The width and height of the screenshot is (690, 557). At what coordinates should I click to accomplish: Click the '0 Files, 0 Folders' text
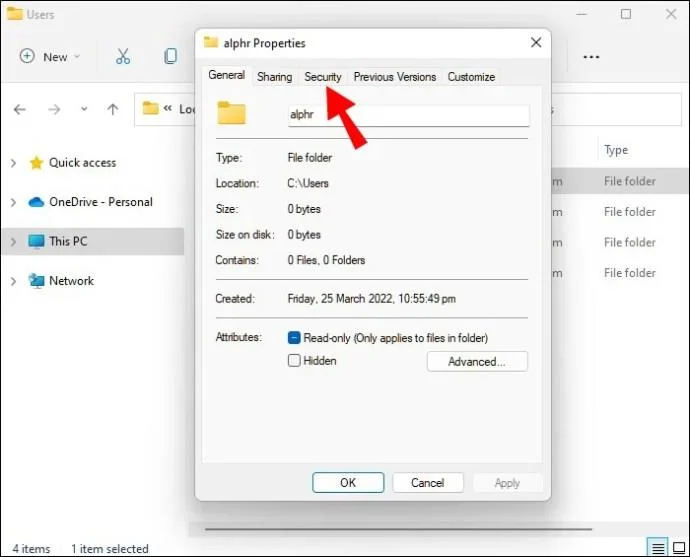[x=327, y=260]
